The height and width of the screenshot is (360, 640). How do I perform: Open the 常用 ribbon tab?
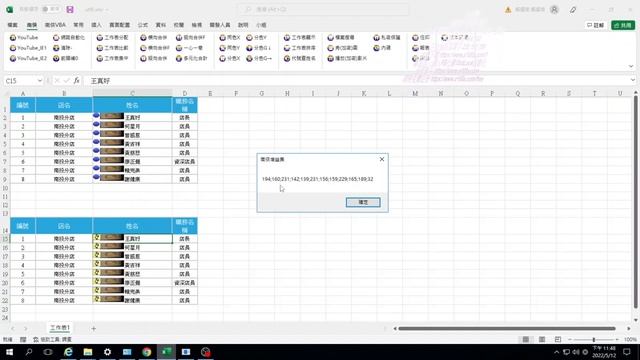pos(78,25)
